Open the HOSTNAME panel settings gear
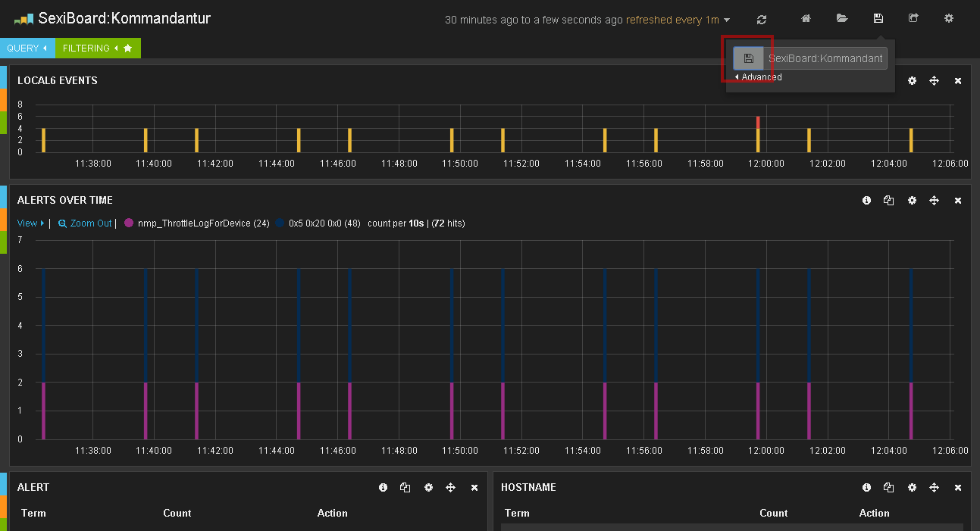Viewport: 980px width, 531px height. (x=912, y=488)
